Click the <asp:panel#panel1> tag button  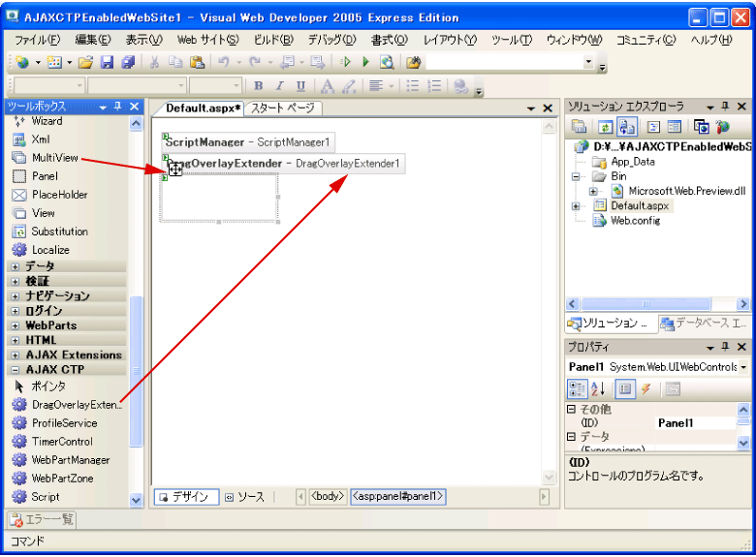pos(398,496)
